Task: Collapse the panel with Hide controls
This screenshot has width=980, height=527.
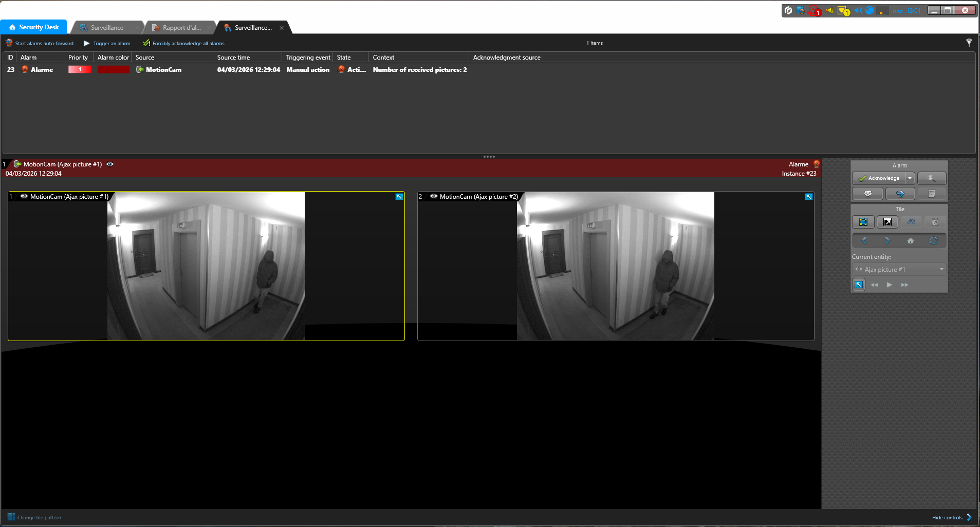Action: pyautogui.click(x=951, y=517)
